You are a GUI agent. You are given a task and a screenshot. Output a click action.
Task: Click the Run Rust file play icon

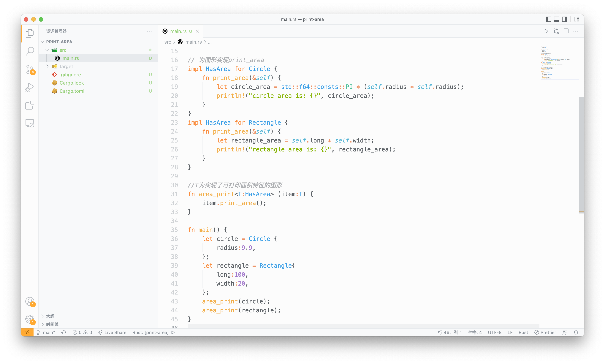coord(546,31)
